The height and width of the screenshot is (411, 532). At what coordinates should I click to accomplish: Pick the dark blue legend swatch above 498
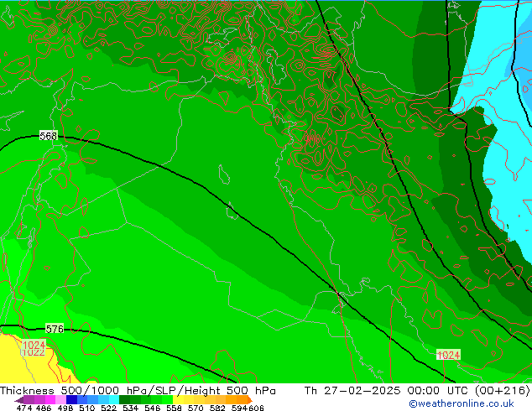point(71,399)
